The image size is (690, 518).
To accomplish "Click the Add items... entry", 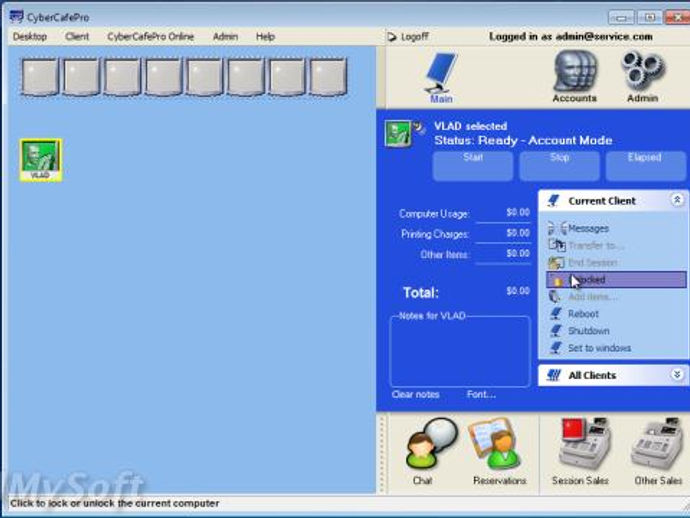I will [x=592, y=297].
